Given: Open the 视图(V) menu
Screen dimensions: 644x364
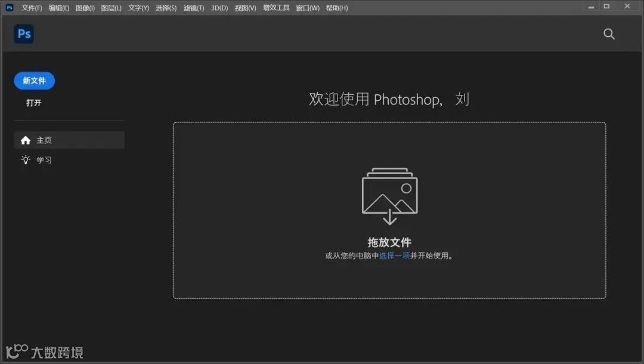Looking at the screenshot, I should click(245, 8).
